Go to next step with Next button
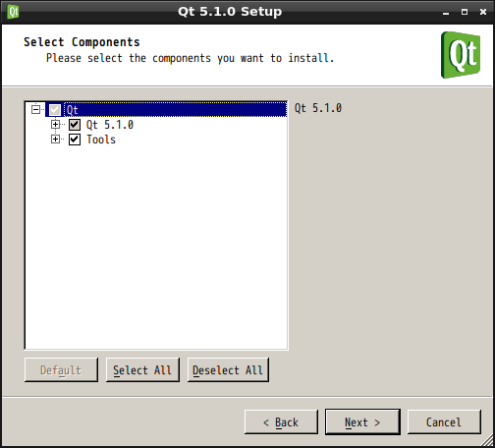Image resolution: width=495 pixels, height=448 pixels. click(362, 422)
